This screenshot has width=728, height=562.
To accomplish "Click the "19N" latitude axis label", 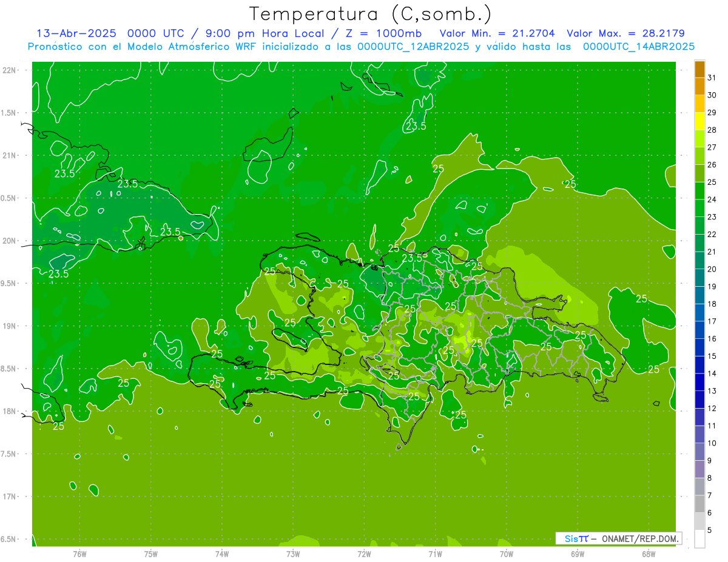I will click(10, 326).
